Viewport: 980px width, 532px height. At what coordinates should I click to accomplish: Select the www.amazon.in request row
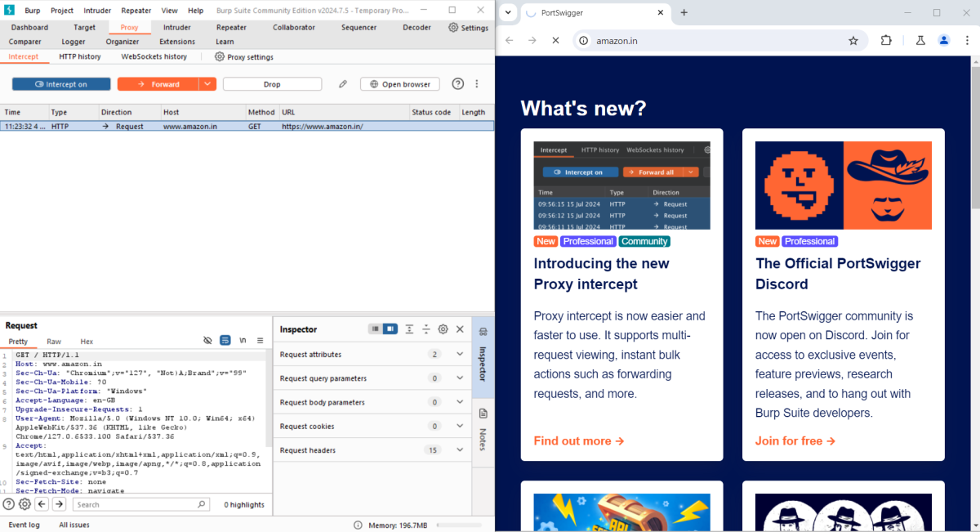pyautogui.click(x=247, y=126)
